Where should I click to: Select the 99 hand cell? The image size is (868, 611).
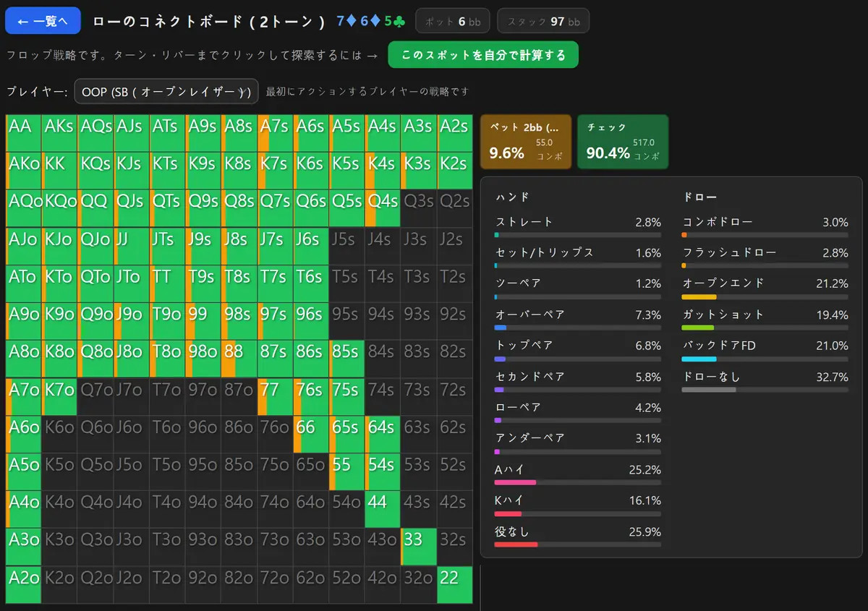pos(203,322)
